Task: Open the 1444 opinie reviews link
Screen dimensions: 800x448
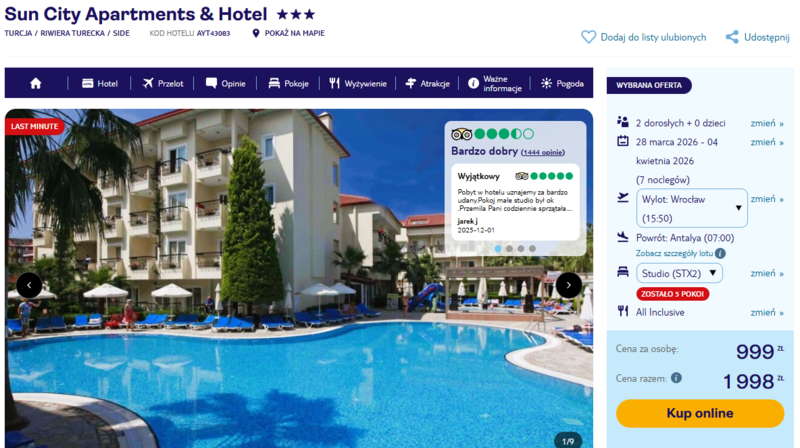Action: 543,152
